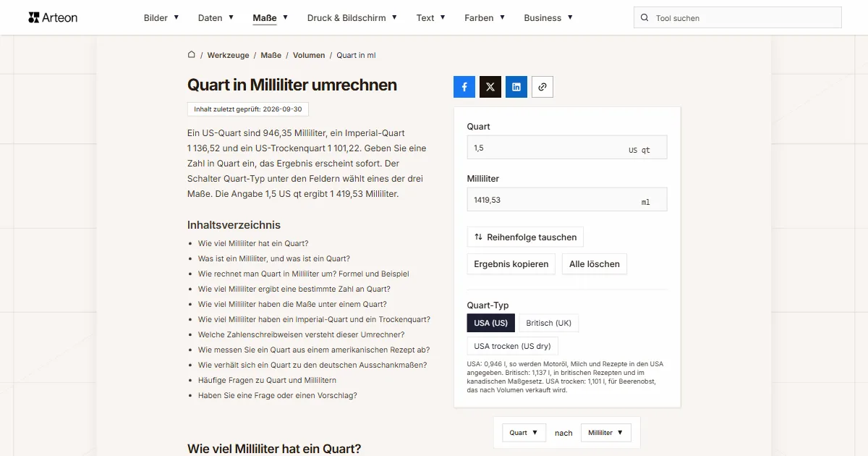
Task: Click the search magnifier icon
Action: coord(644,18)
